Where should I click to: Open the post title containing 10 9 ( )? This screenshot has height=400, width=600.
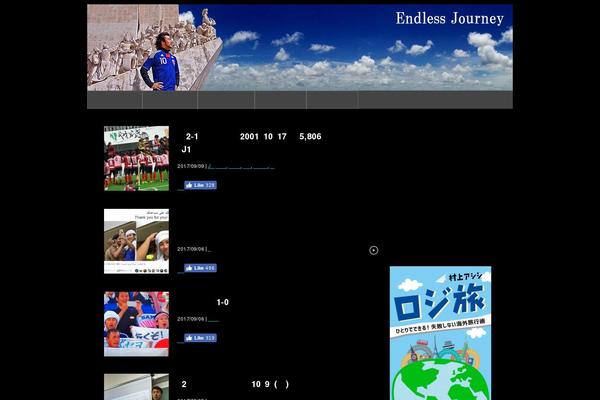235,384
